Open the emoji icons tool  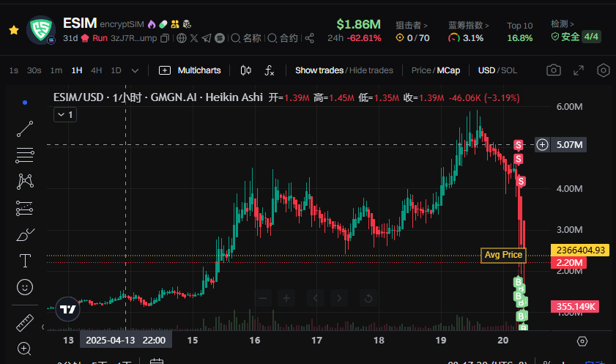[x=25, y=287]
